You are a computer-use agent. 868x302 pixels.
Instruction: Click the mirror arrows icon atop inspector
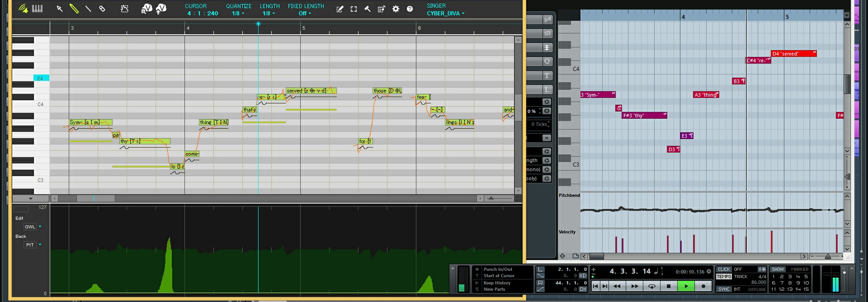(x=547, y=19)
